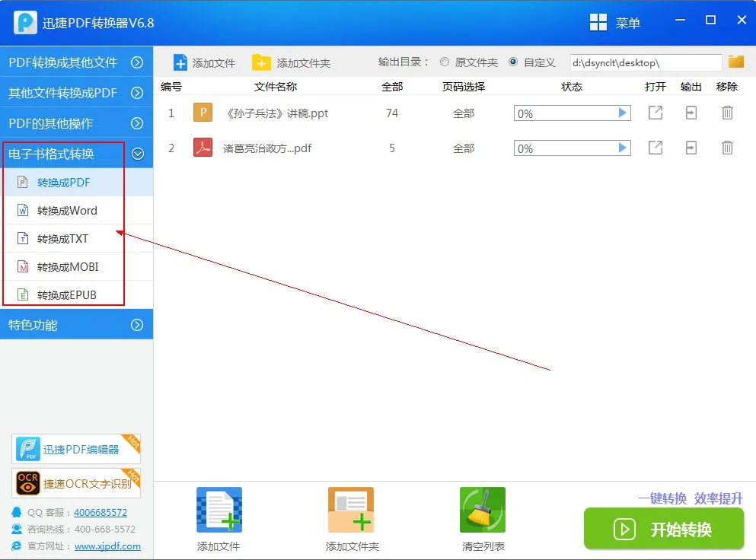Click the 咨询热线 400-668-5572 text
The image size is (756, 560).
click(x=81, y=529)
